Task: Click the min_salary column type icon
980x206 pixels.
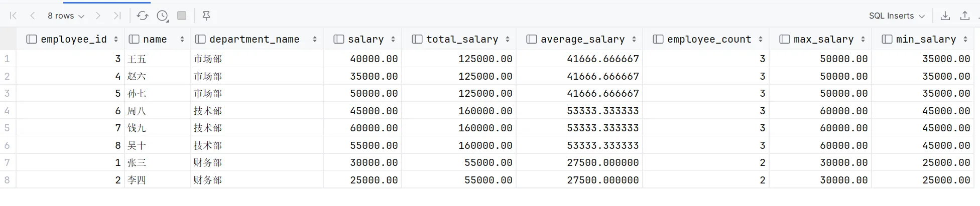Action: (x=887, y=39)
